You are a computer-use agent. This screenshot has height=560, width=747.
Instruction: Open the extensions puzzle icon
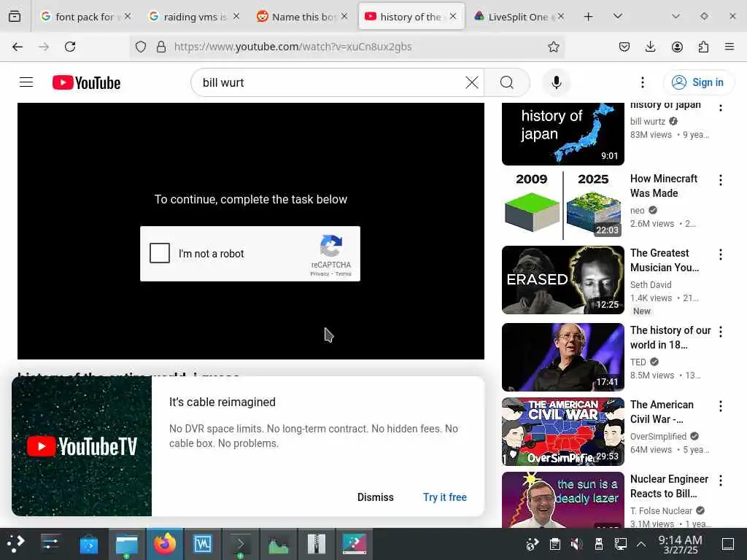coord(703,47)
